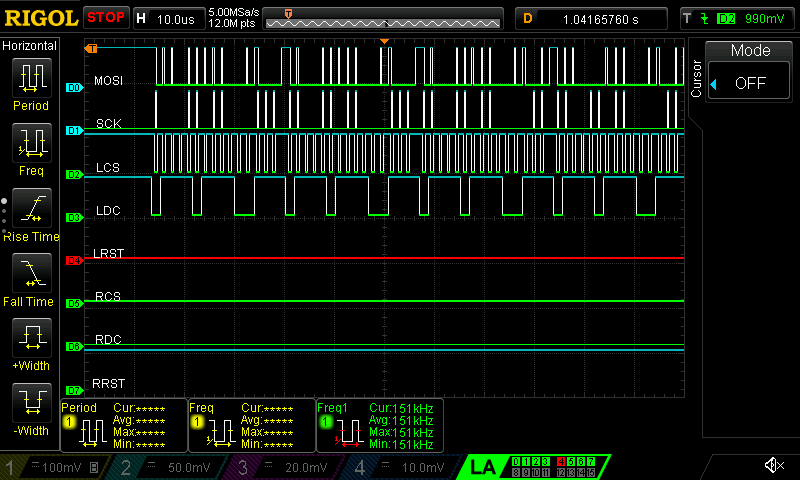The height and width of the screenshot is (480, 800).
Task: Select the D7 channel marker for RRST
Action: 74,390
